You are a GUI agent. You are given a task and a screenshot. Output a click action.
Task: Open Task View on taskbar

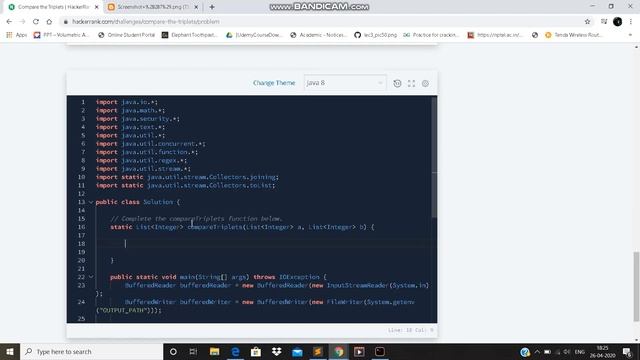tap(193, 351)
